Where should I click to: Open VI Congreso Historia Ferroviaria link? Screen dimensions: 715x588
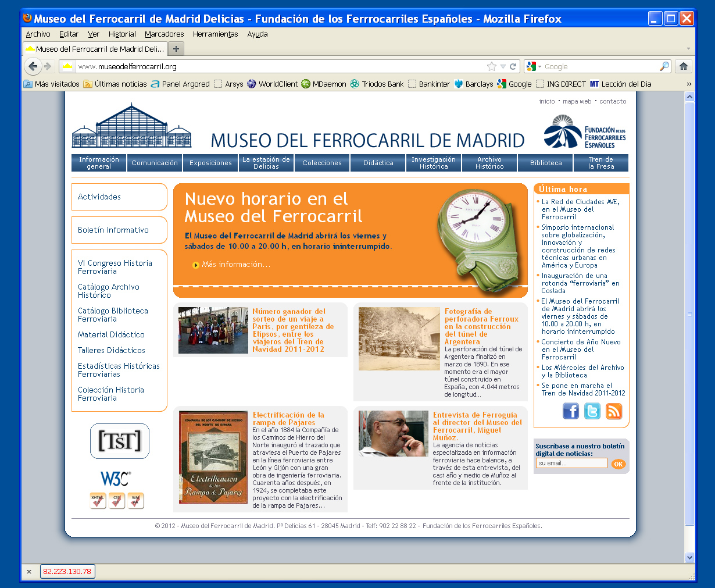point(115,267)
